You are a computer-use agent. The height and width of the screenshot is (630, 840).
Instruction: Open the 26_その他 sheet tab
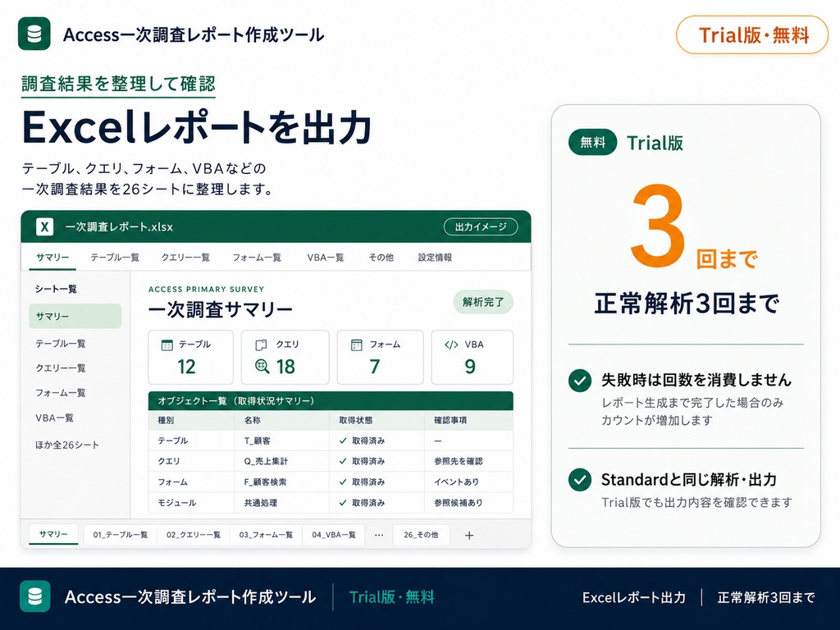click(x=421, y=535)
